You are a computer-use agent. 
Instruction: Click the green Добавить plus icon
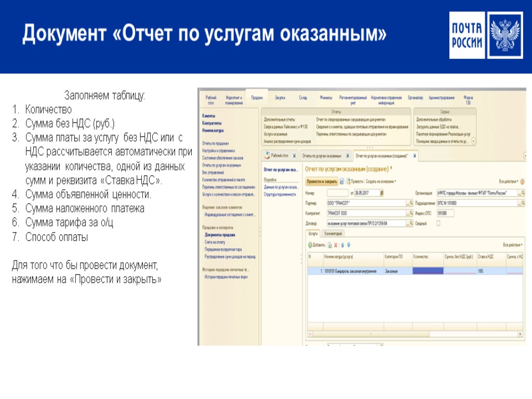(310, 245)
